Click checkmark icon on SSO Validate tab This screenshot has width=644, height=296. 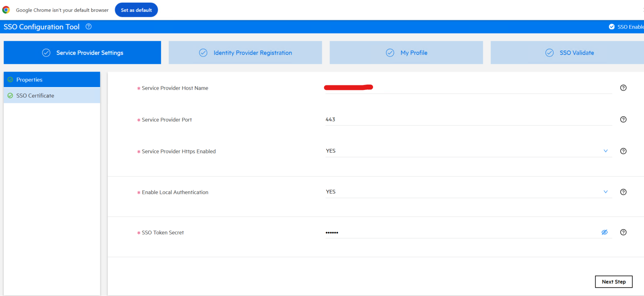point(549,53)
